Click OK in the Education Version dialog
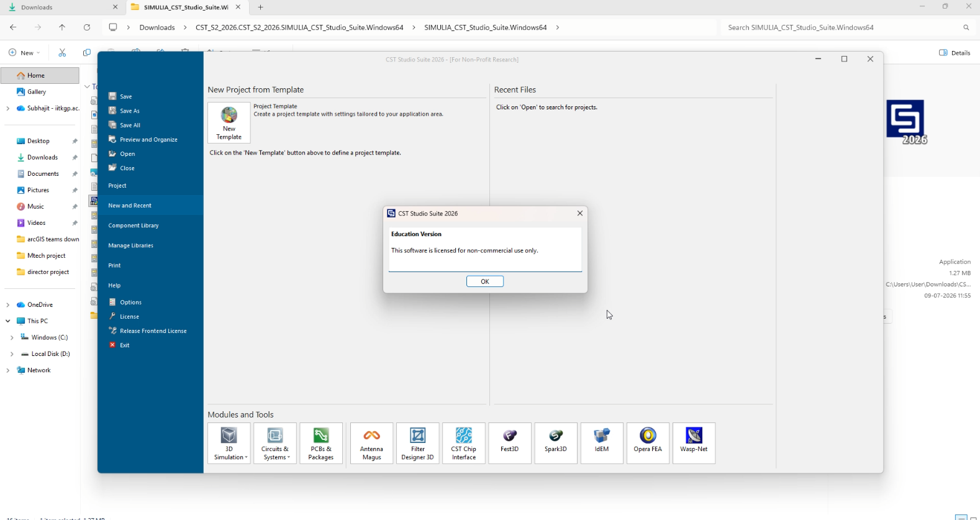Viewport: 980px width, 520px height. (x=484, y=281)
